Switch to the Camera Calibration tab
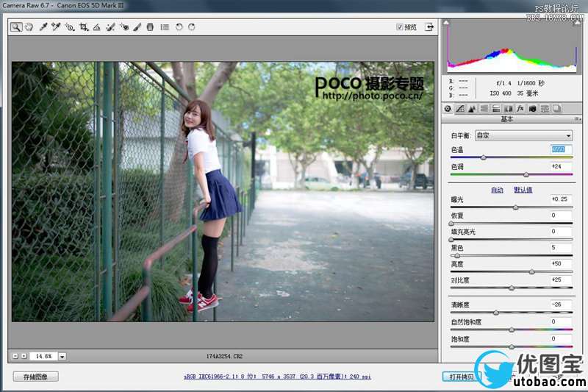588x392 pixels. tap(532, 109)
